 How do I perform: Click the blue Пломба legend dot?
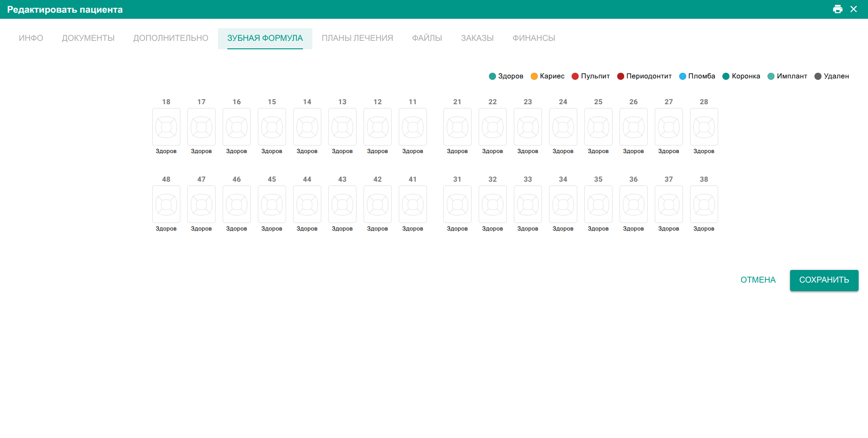tap(682, 77)
